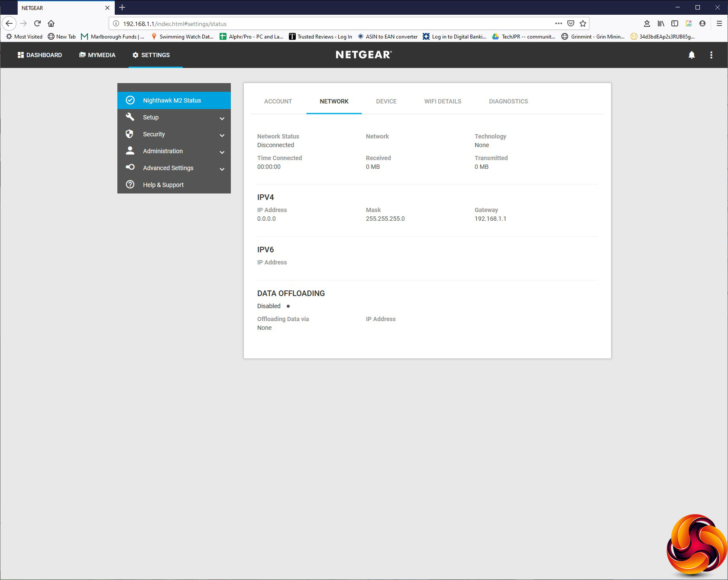
Task: Open the Firefox account icon
Action: point(702,23)
